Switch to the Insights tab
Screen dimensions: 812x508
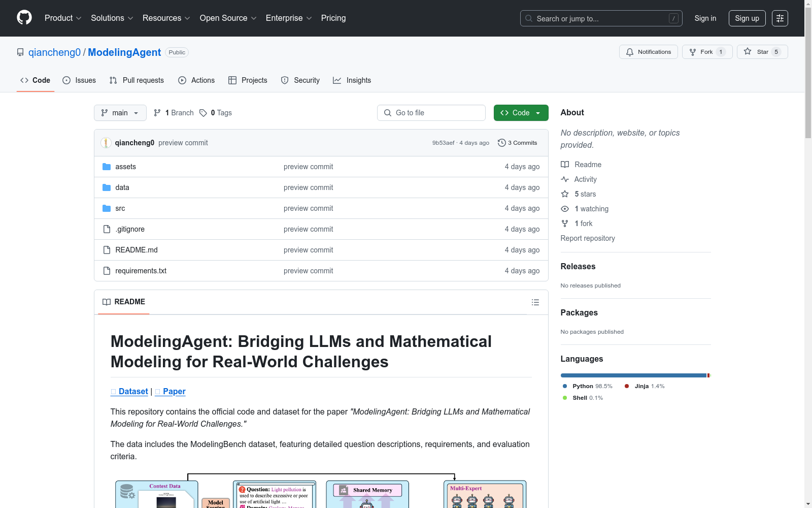click(x=352, y=80)
